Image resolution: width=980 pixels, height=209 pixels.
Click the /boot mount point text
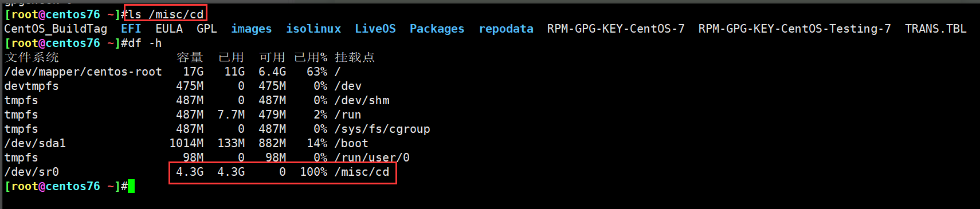351,143
